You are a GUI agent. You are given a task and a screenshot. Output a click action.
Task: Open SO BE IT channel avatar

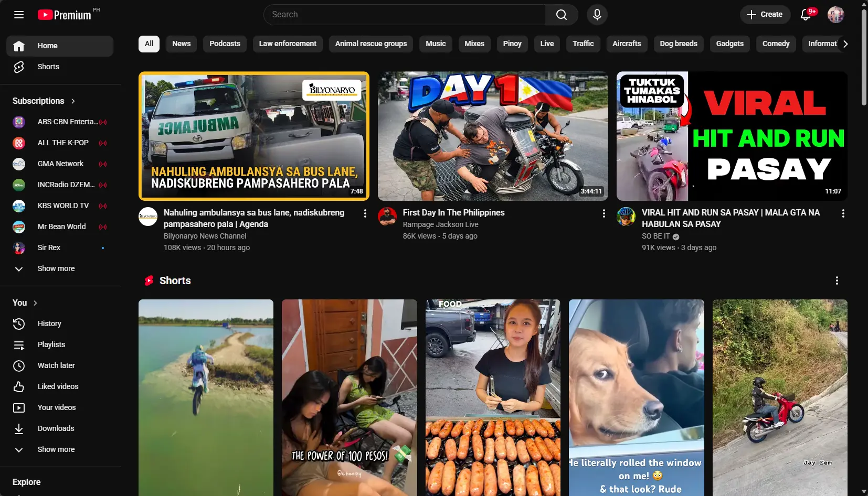click(x=626, y=217)
